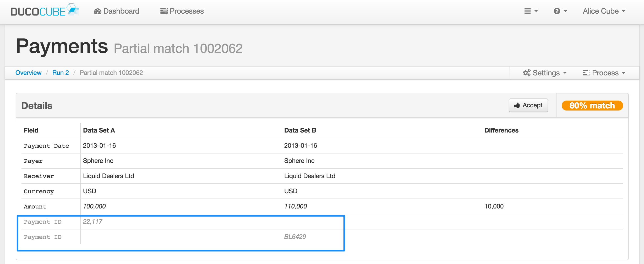
Task: Click the DucoCube logo
Action: (44, 11)
